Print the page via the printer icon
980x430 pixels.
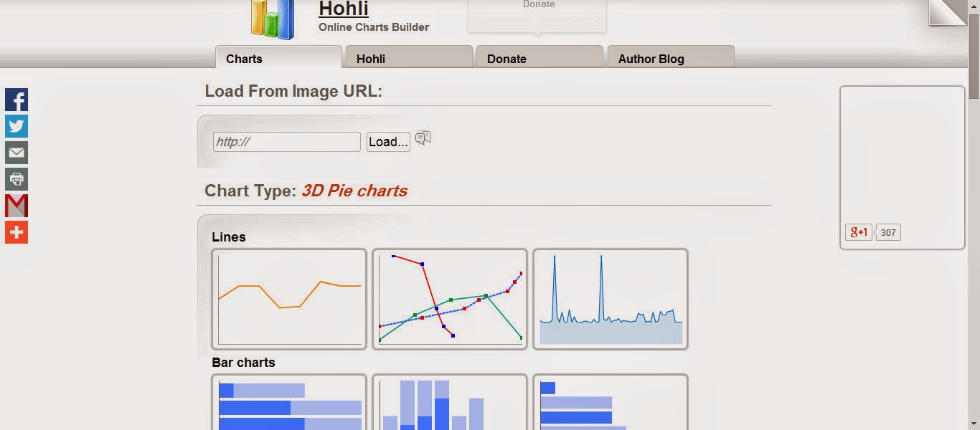16,179
